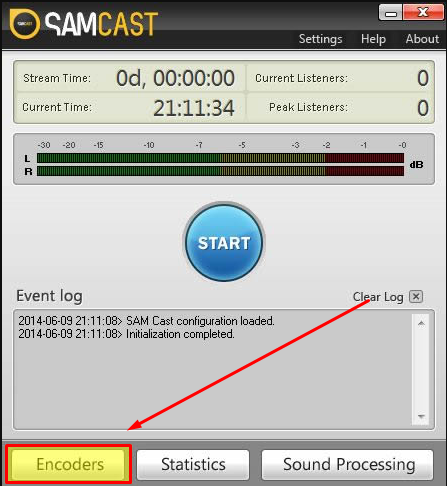Viewport: 447px width, 486px height.
Task: Select the 'Initialization completed' log entry
Action: tap(126, 334)
